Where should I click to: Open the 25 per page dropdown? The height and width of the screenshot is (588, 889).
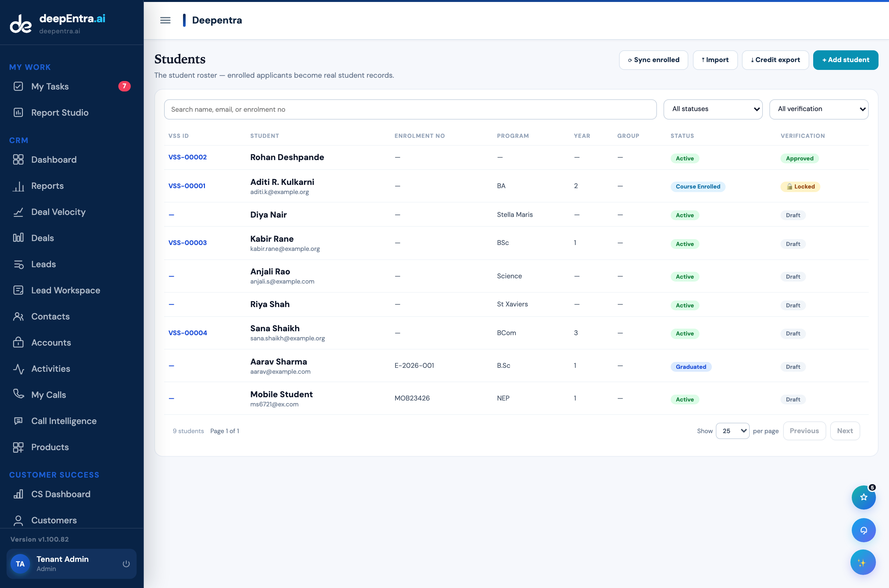click(x=732, y=431)
